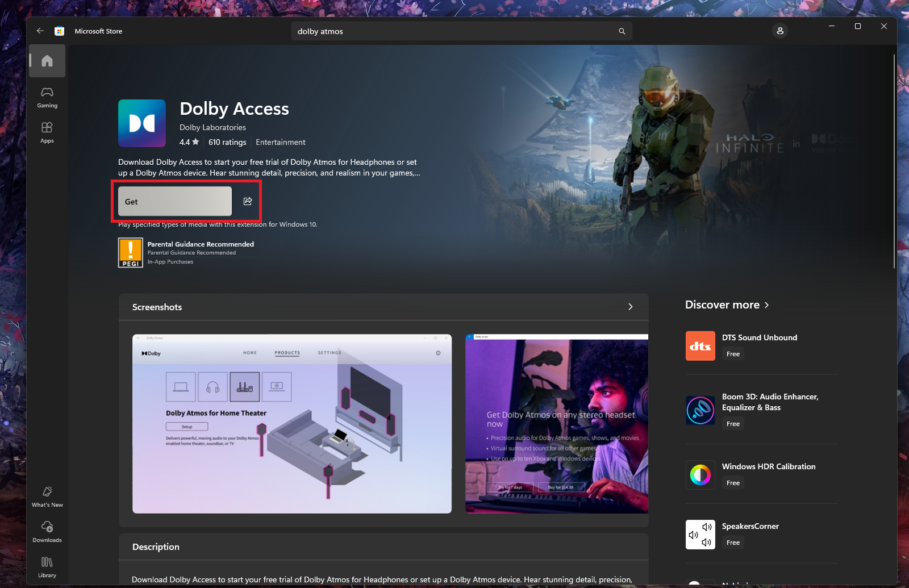Open the 610 ratings link
909x588 pixels.
coord(227,142)
